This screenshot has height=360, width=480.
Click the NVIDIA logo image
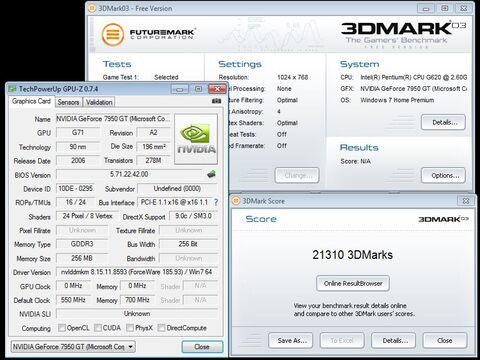pyautogui.click(x=196, y=139)
